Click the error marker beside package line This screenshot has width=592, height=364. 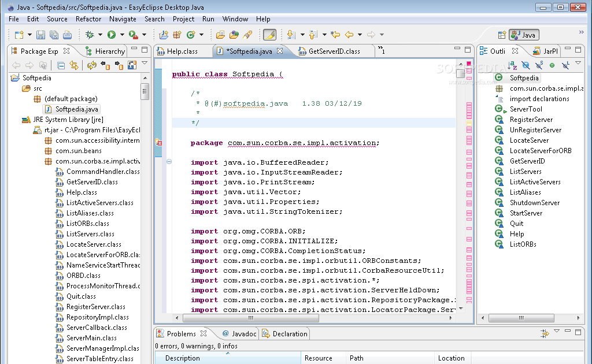[158, 143]
